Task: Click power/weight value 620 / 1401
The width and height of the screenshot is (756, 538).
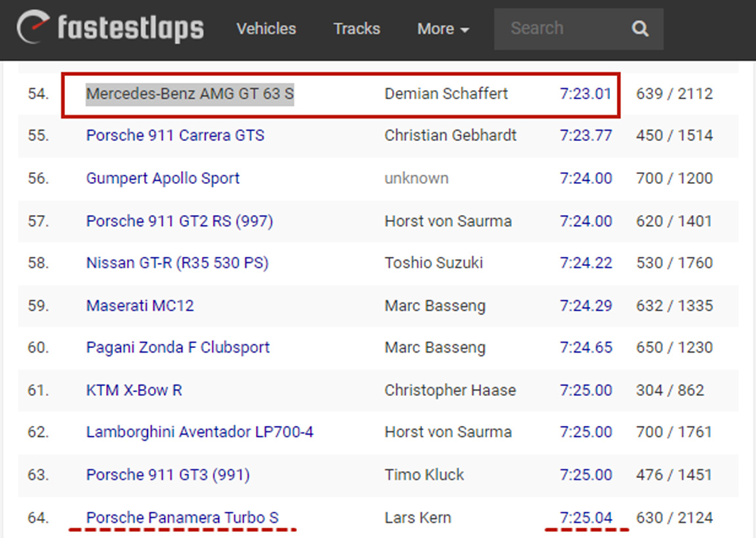Action: tap(674, 221)
